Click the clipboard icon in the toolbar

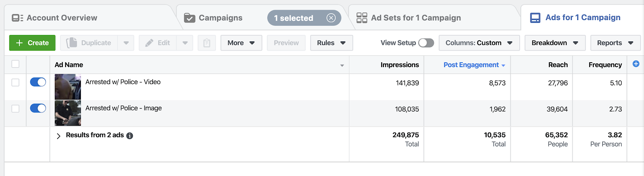206,43
